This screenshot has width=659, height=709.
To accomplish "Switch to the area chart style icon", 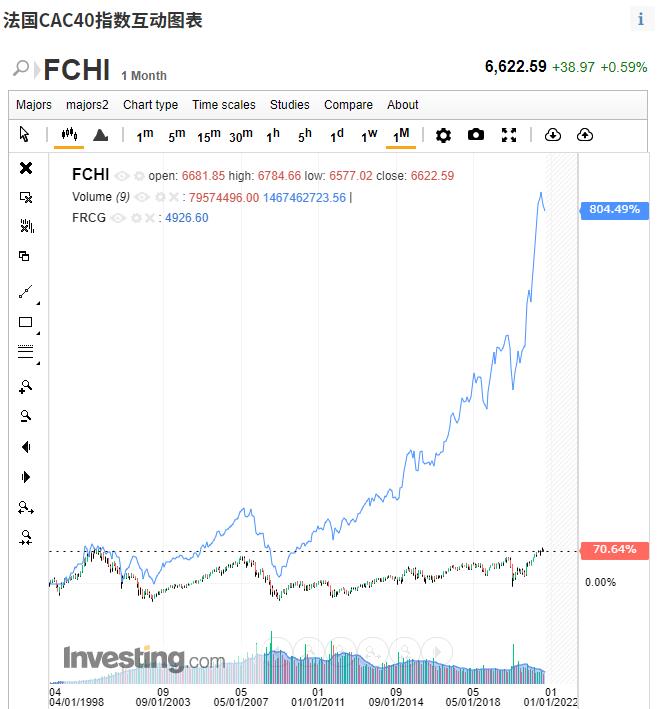I will (x=100, y=135).
